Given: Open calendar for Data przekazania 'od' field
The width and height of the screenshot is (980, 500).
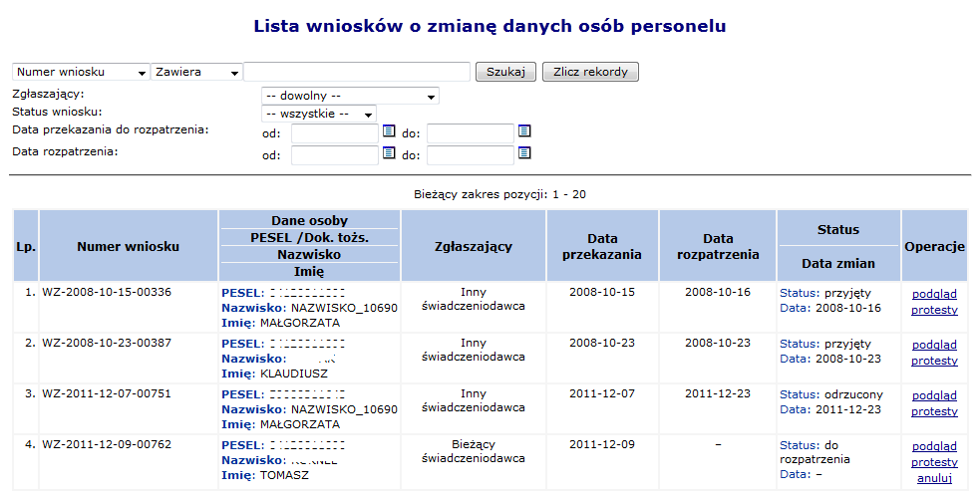Looking at the screenshot, I should tap(389, 131).
